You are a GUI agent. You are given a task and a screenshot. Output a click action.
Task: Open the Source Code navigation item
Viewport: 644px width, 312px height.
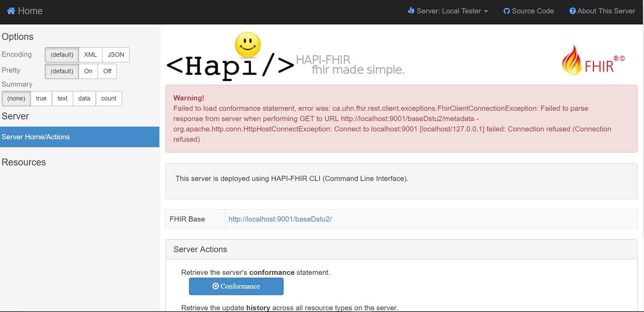[x=528, y=11]
